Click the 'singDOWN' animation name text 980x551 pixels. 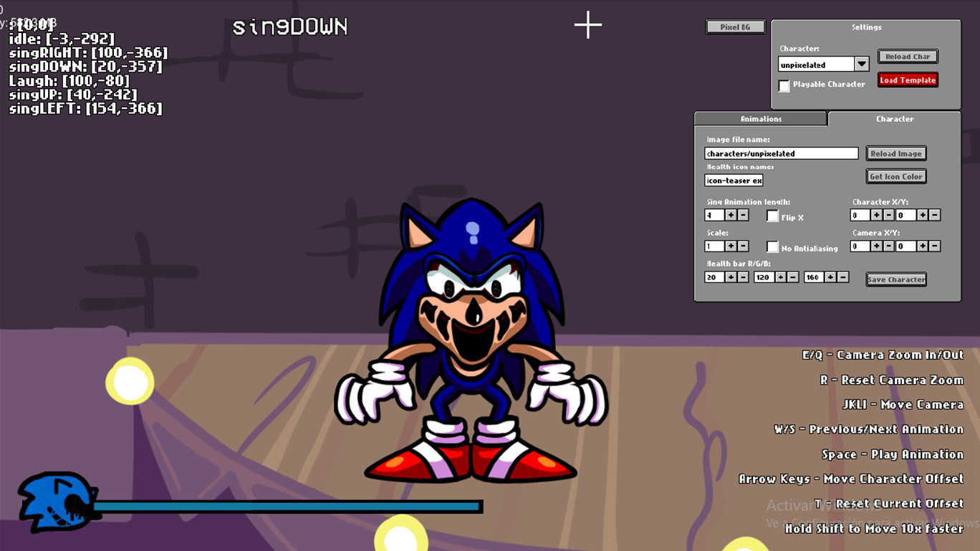coord(290,27)
